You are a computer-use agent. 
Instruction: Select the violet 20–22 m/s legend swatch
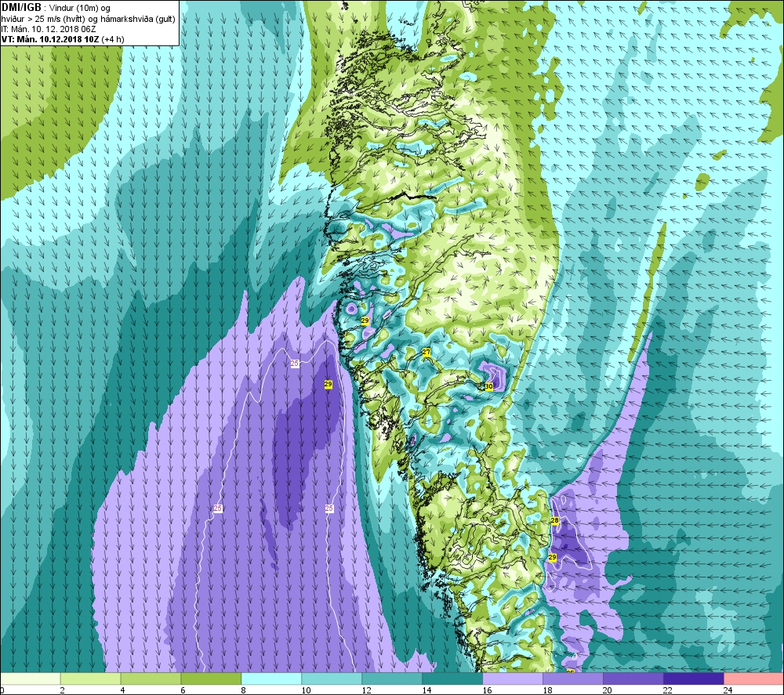pyautogui.click(x=633, y=679)
